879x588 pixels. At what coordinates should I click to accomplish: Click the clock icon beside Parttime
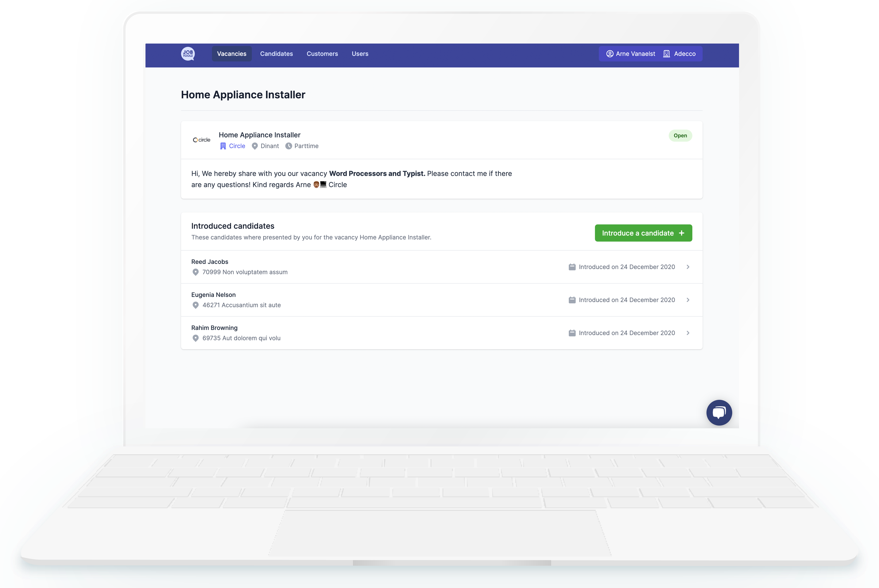(x=288, y=146)
